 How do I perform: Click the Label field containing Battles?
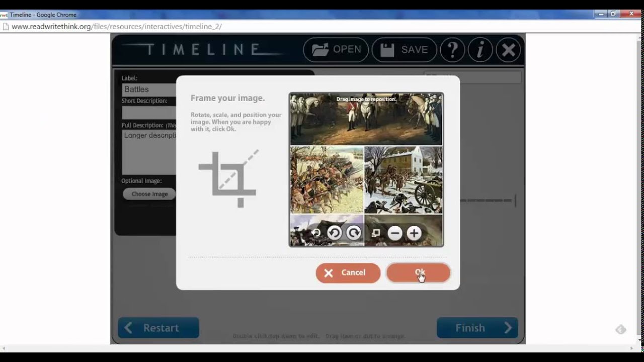click(149, 89)
